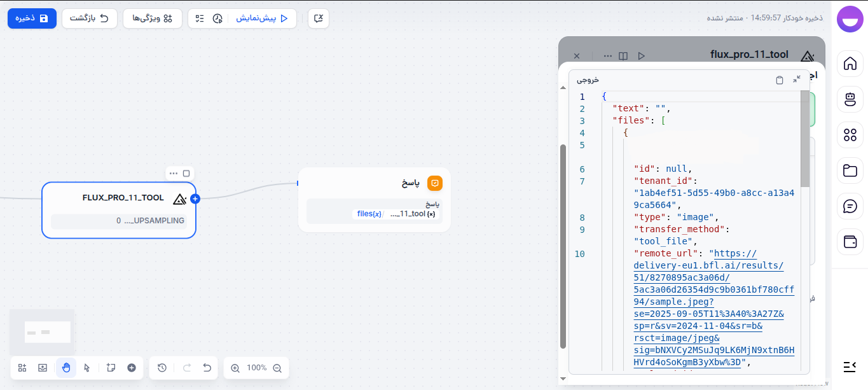Open version history via the clock icon
The image size is (868, 390).
coord(161,368)
